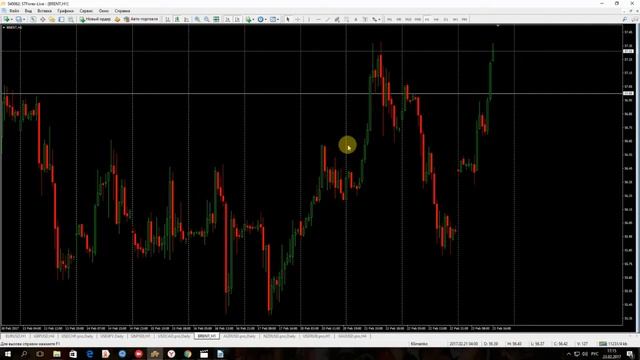
Task: Open the New Chart toolbar icon
Action: (6, 19)
